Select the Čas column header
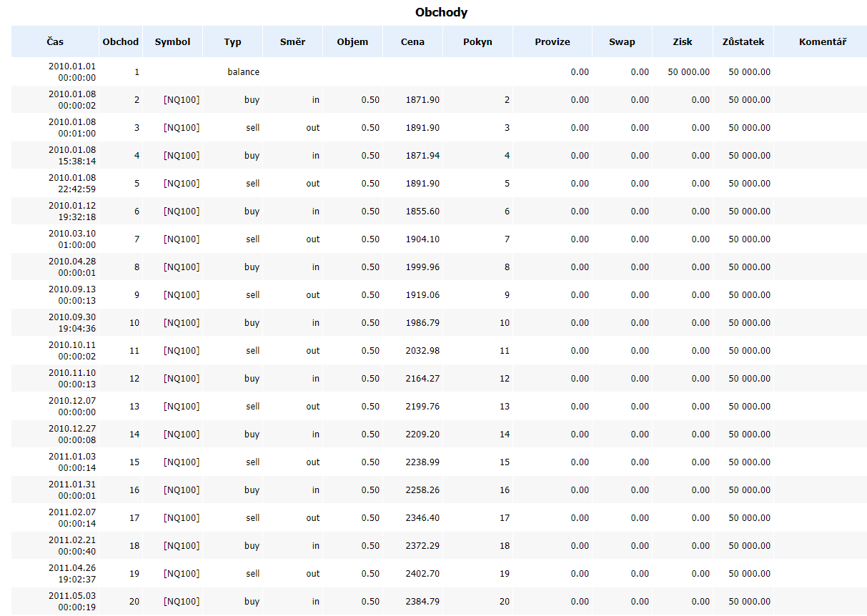The height and width of the screenshot is (616, 867). click(x=55, y=41)
